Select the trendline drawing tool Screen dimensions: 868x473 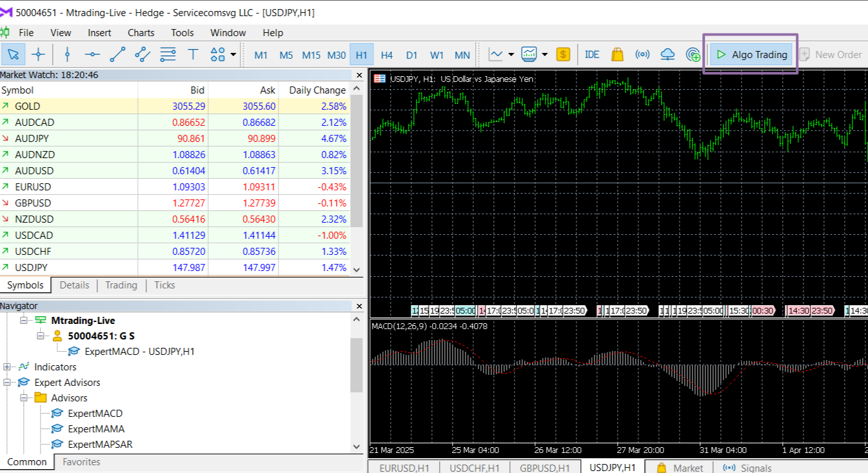click(x=117, y=54)
